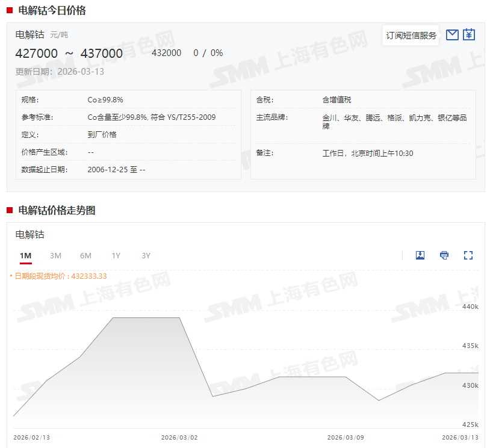Click the red square beside 电解钴今日价格

pyautogui.click(x=10, y=10)
